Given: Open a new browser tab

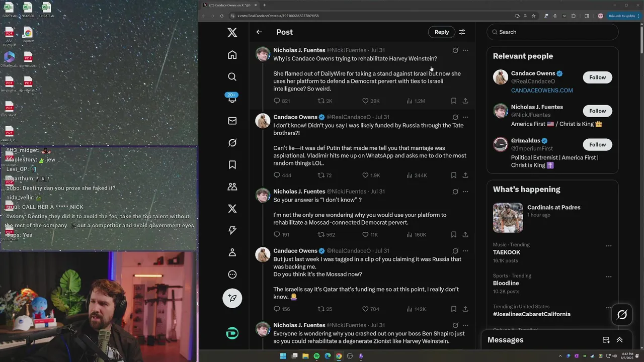Looking at the screenshot, I should (265, 5).
